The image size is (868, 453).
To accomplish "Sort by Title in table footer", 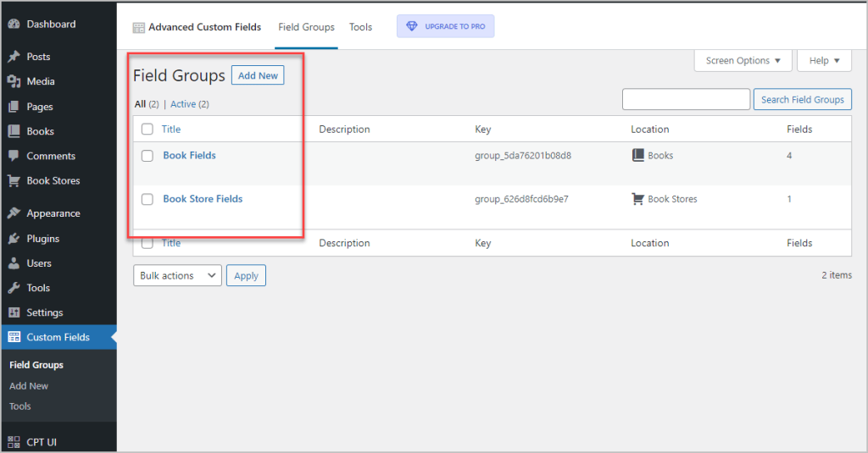I will [x=171, y=243].
